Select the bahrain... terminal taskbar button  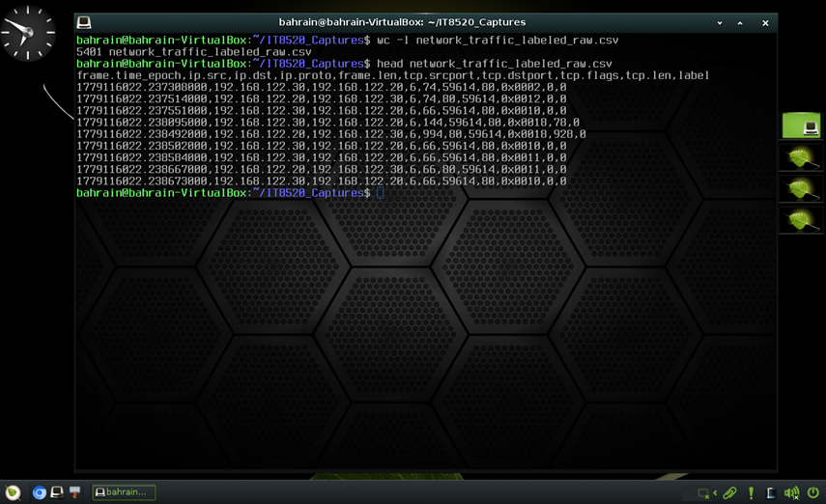124,492
